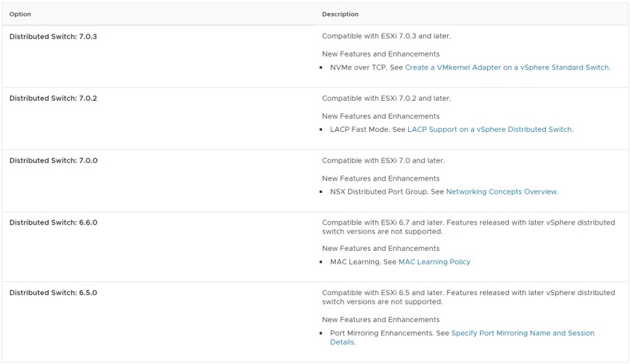
Task: Click 'Compatible with ESXi 6.5 and later' text
Action: click(x=384, y=293)
